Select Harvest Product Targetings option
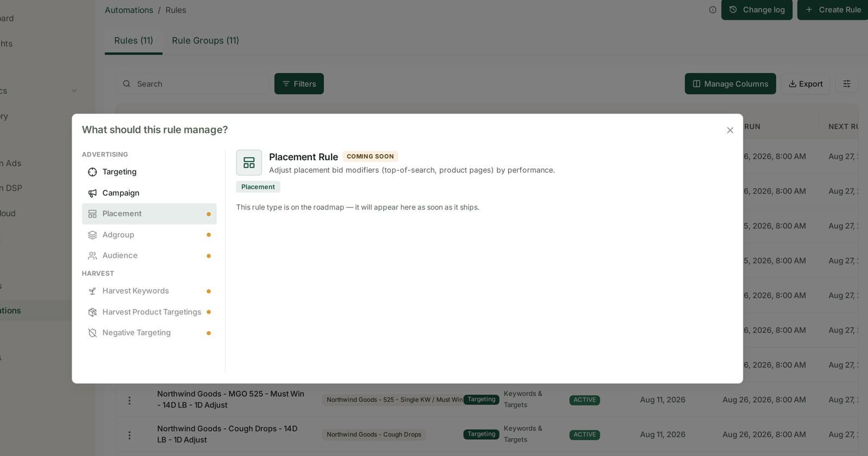Viewport: 868px width, 456px height. 149,312
